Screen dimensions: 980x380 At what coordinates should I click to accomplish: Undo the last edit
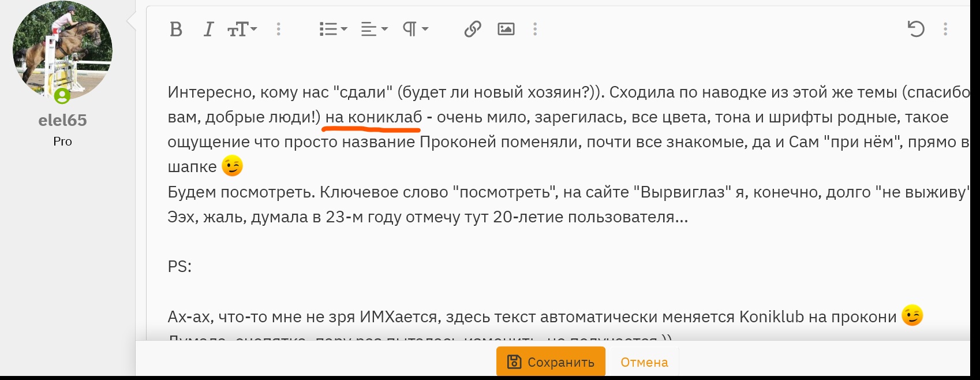point(915,29)
